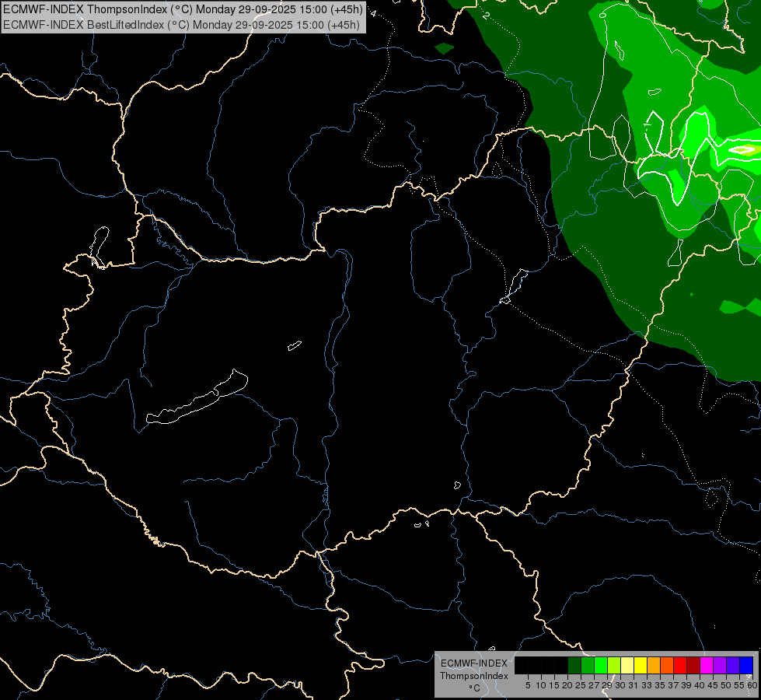Pick the blue 55-60 legend swatch
The image size is (761, 700).
[x=746, y=666]
